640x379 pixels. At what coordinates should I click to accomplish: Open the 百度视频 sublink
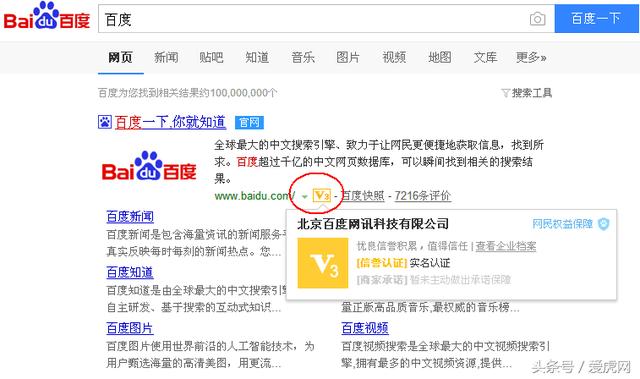click(x=365, y=328)
